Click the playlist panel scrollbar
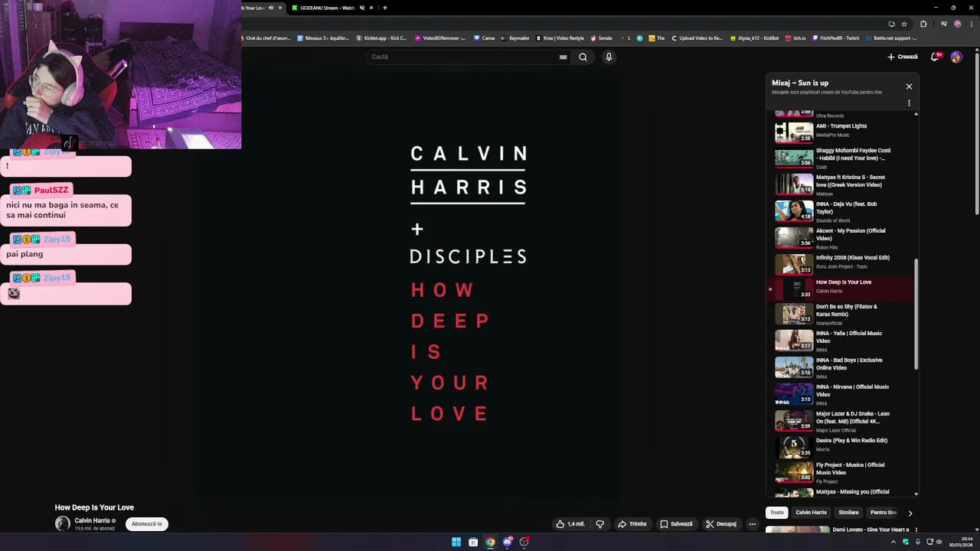The image size is (980, 551). (x=916, y=314)
